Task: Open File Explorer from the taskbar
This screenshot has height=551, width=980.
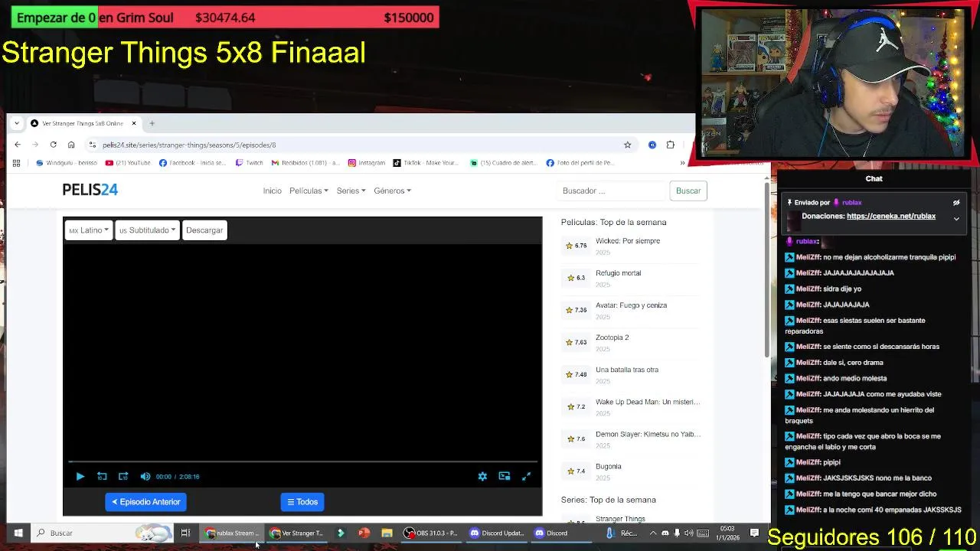Action: point(387,533)
